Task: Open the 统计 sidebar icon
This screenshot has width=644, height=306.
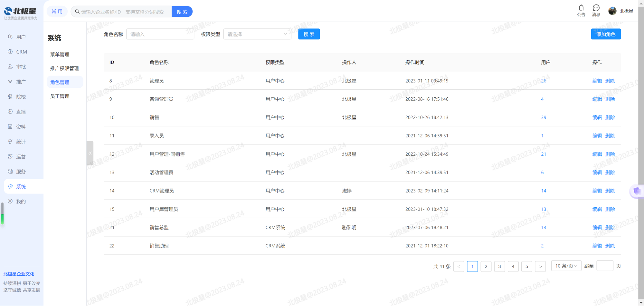Action: pyautogui.click(x=10, y=142)
